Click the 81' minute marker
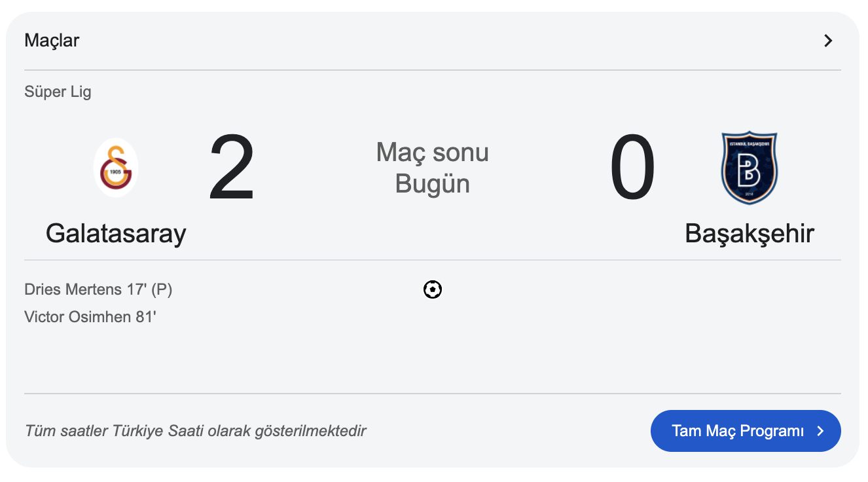 [x=146, y=317]
